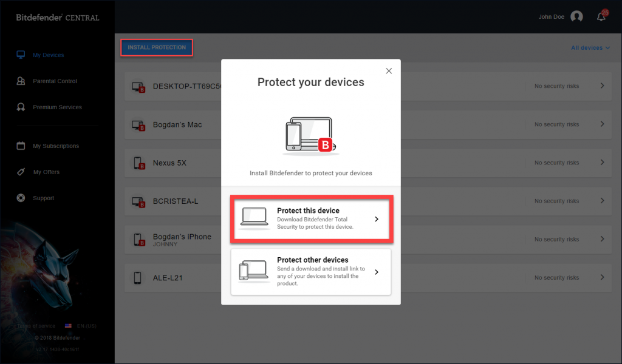Click the Bogdan's iPhone device name
The image size is (622, 364).
pos(182,237)
